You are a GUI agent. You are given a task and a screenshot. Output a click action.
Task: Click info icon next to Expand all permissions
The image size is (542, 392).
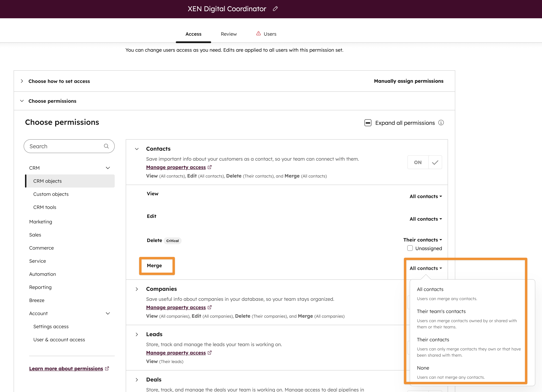coord(441,123)
